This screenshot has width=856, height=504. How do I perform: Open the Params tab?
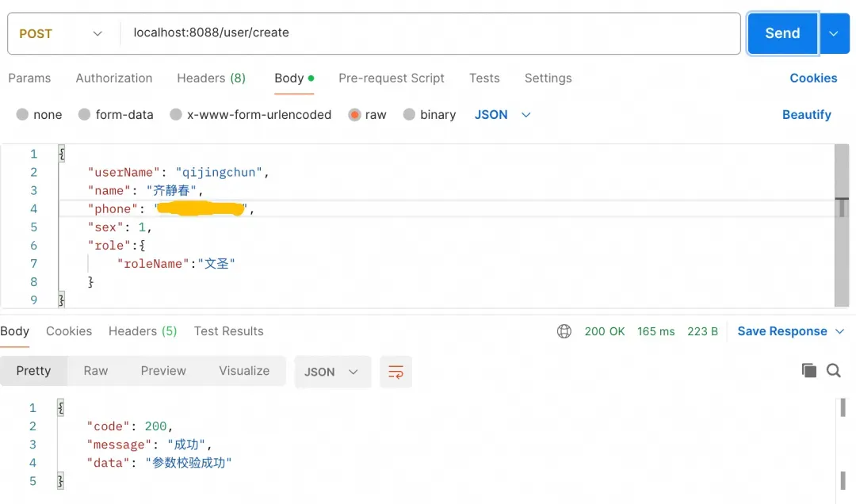tap(29, 78)
